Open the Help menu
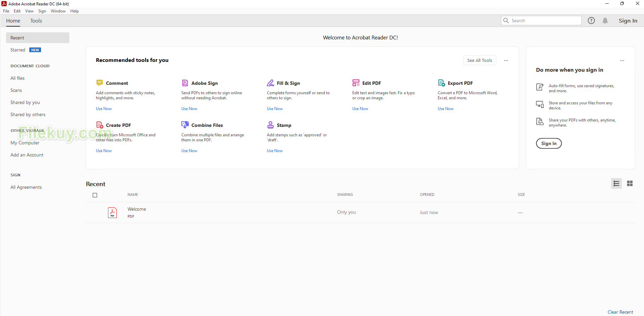Image resolution: width=644 pixels, height=316 pixels. coord(74,11)
